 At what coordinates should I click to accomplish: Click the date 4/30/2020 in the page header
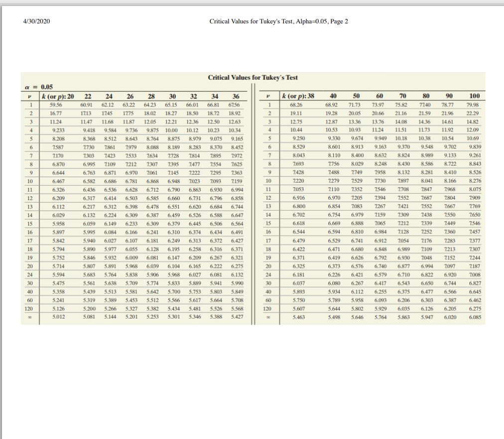(x=36, y=21)
